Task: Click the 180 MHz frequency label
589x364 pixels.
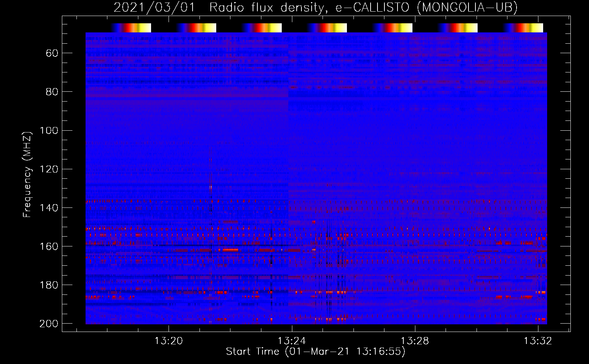Action: point(49,285)
